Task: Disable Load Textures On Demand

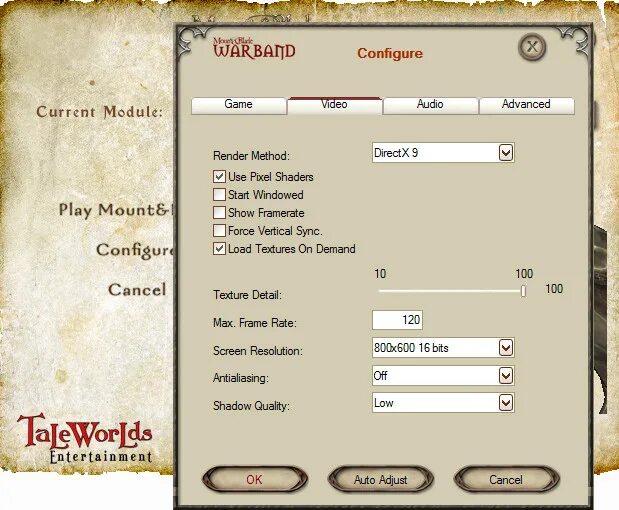Action: click(x=219, y=249)
